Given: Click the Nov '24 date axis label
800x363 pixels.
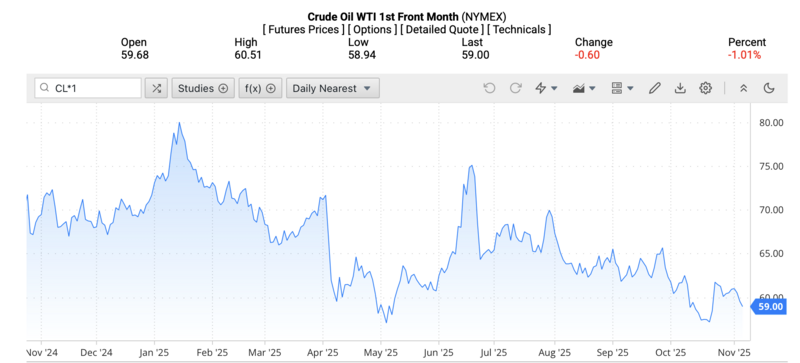Looking at the screenshot, I should tap(41, 352).
